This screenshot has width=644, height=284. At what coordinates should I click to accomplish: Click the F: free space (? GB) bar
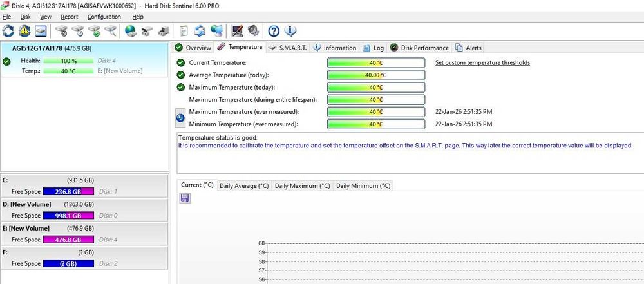[x=69, y=263]
